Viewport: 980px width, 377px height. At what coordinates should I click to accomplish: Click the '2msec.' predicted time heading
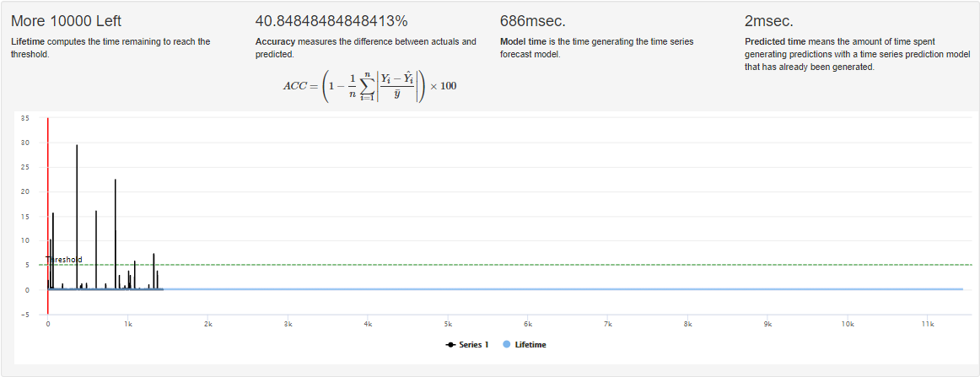tap(769, 21)
